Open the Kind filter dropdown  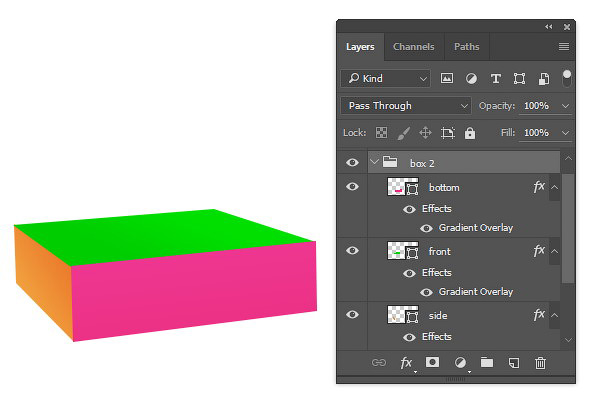385,79
